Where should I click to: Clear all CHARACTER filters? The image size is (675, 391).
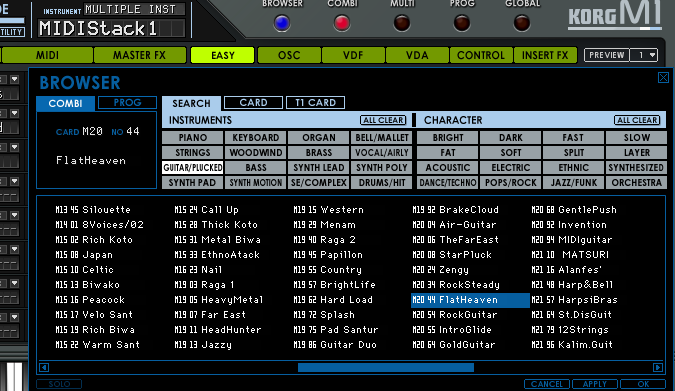pos(637,120)
